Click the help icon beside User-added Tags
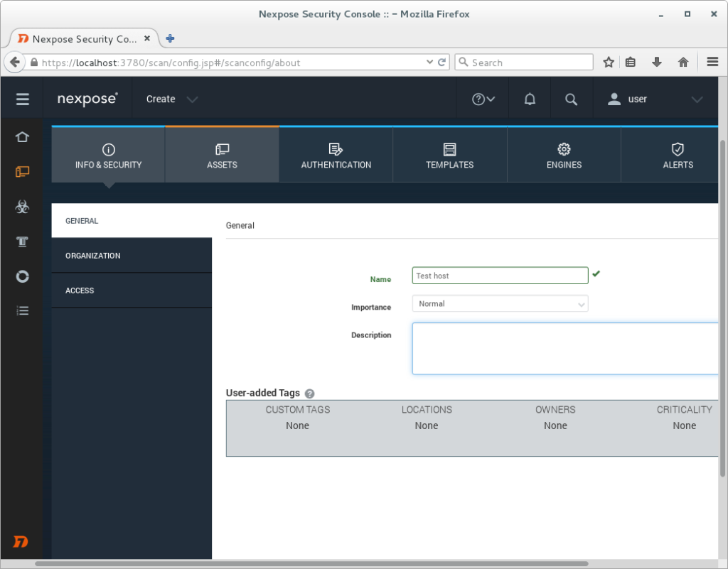 tap(309, 393)
